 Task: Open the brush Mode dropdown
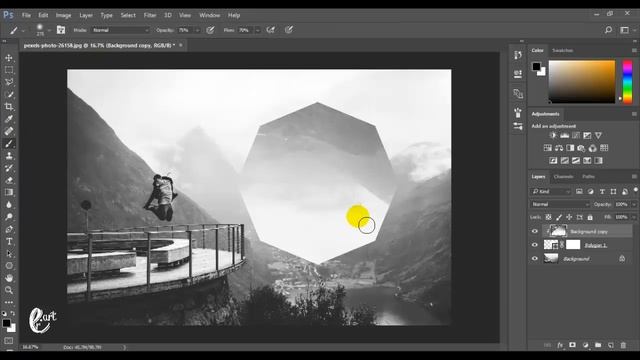pos(120,30)
